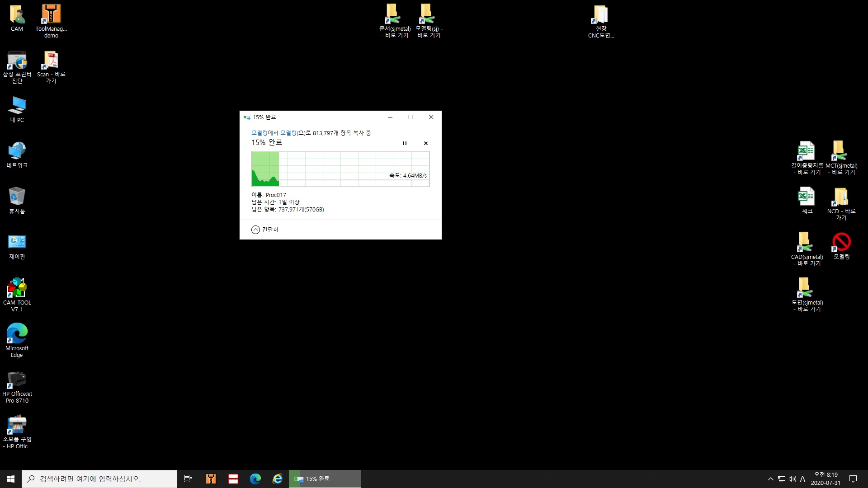Screen dimensions: 868x488
Task: Select the 제어판 control panel icon
Action: (x=17, y=247)
